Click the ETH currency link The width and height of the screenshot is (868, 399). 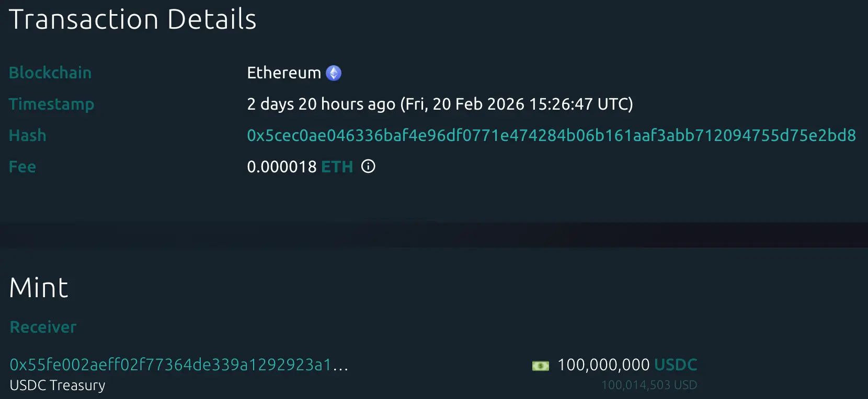337,167
